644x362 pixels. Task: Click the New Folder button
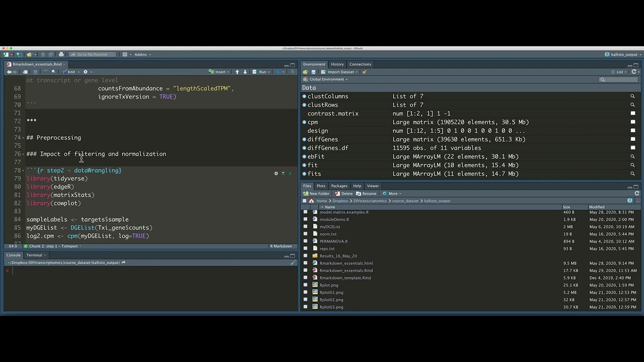[316, 194]
